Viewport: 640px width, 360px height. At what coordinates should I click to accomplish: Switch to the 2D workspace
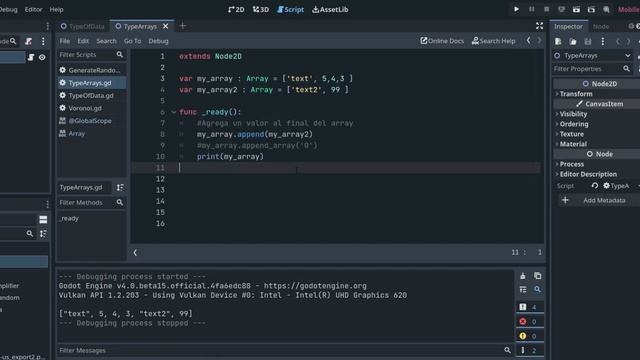coord(236,9)
